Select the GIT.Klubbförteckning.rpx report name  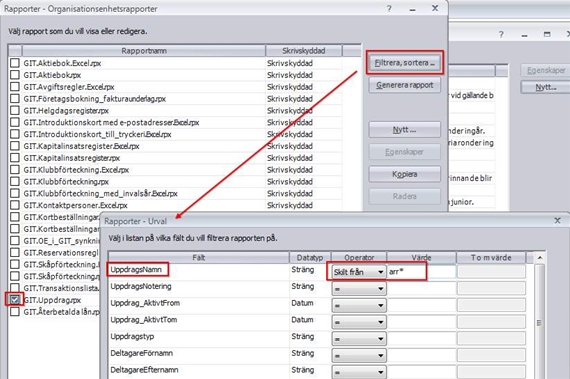[66, 181]
